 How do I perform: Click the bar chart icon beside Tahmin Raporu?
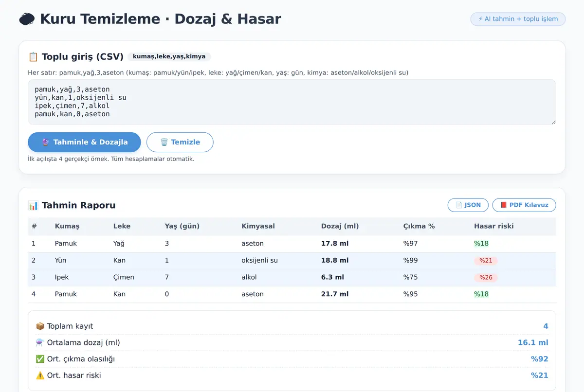(x=33, y=205)
